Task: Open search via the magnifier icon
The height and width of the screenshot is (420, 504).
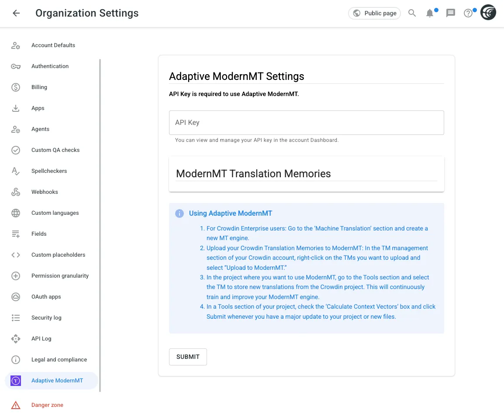Action: [412, 13]
